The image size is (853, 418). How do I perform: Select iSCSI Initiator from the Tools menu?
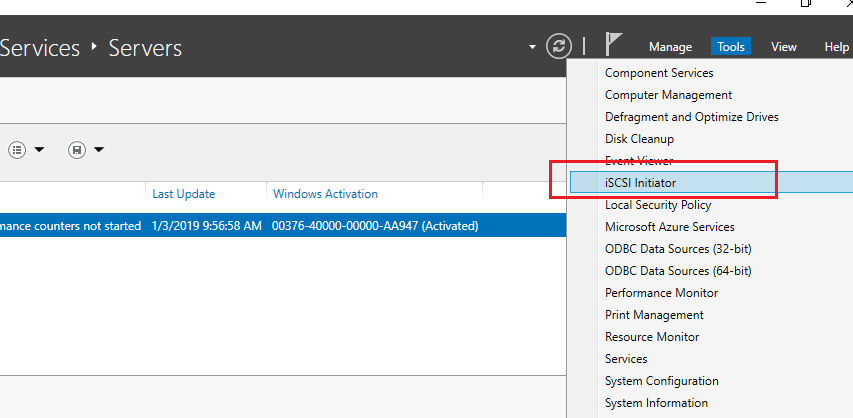tap(640, 183)
